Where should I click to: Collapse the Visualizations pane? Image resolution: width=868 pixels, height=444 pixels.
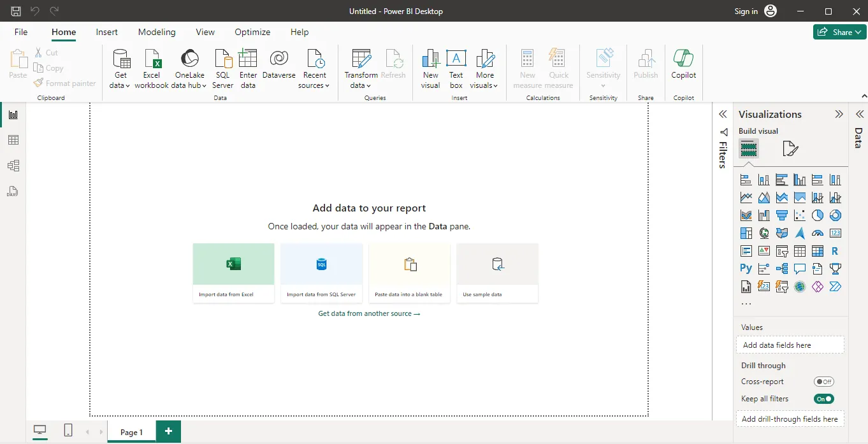tap(839, 115)
